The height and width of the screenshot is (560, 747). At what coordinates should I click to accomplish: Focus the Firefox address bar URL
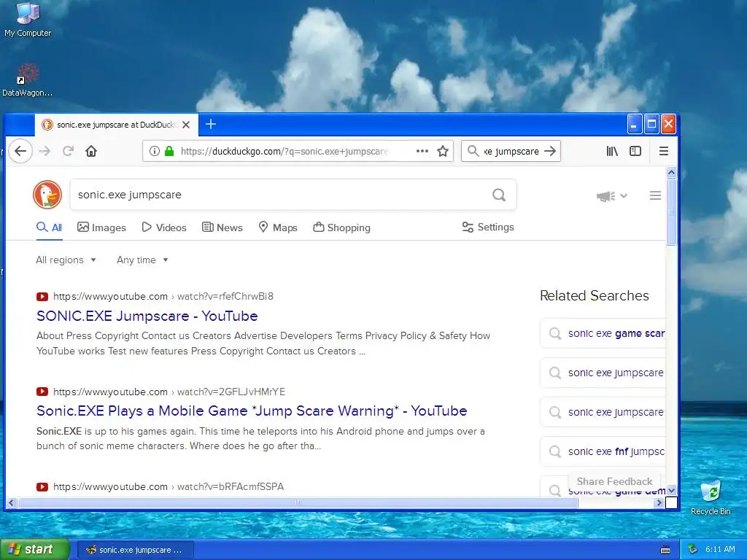[285, 151]
